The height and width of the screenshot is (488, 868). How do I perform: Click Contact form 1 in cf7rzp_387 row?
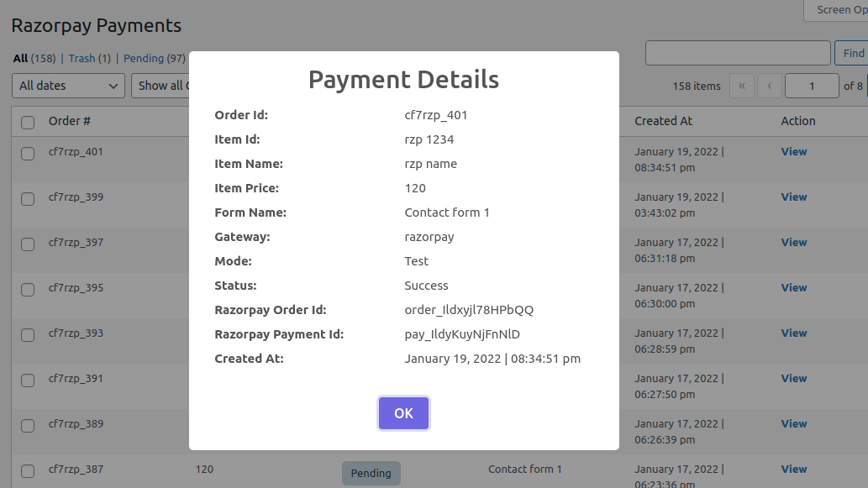(x=525, y=470)
